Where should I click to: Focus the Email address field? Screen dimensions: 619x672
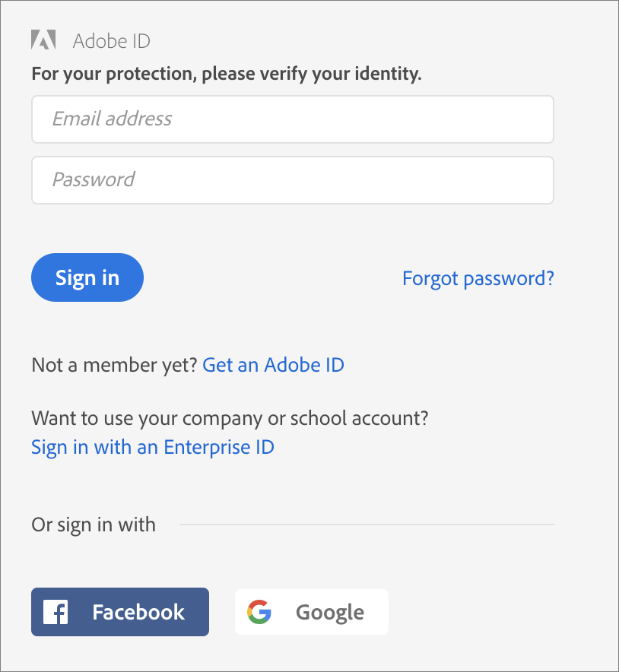coord(292,119)
